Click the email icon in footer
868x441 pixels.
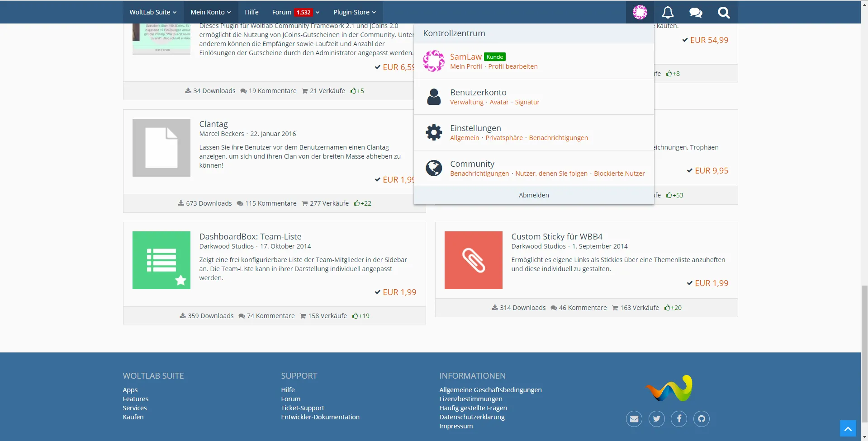(634, 419)
